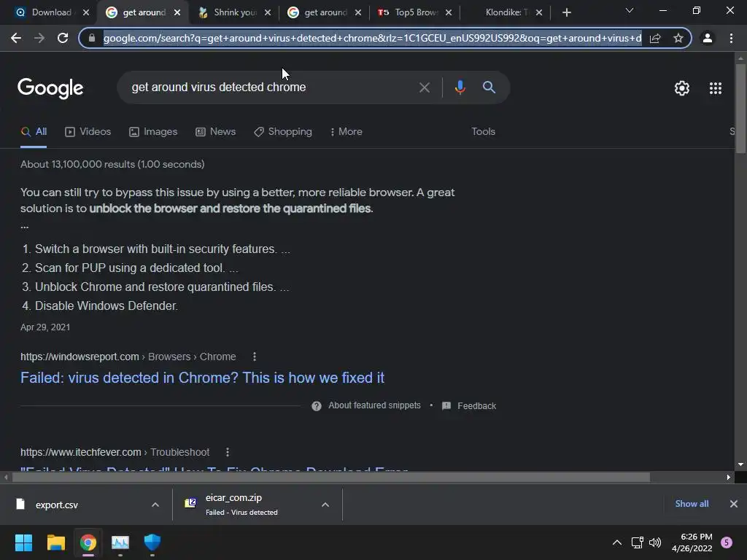Open search Tools options
747x560 pixels.
[x=483, y=132]
